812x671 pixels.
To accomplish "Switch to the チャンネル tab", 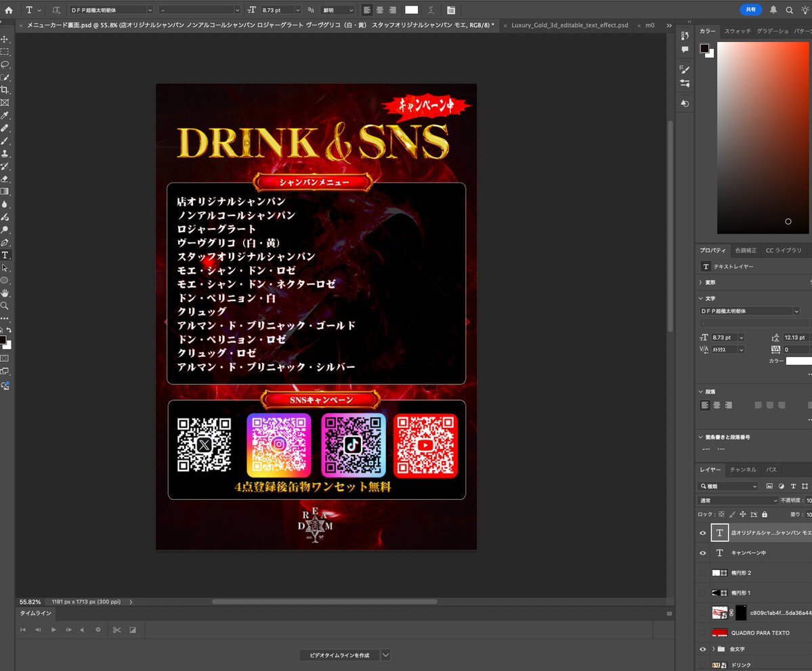I will click(x=743, y=470).
